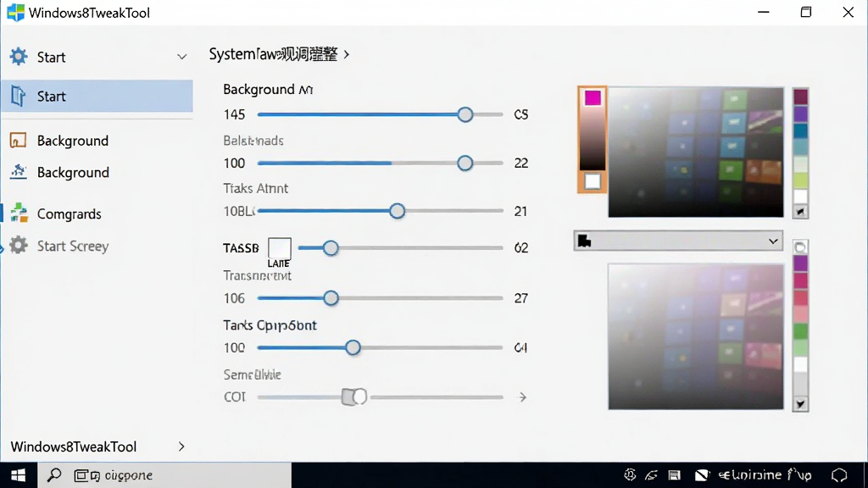868x488 pixels.
Task: Click the Tarks Cpmpobnt slider handle
Action: tap(353, 347)
